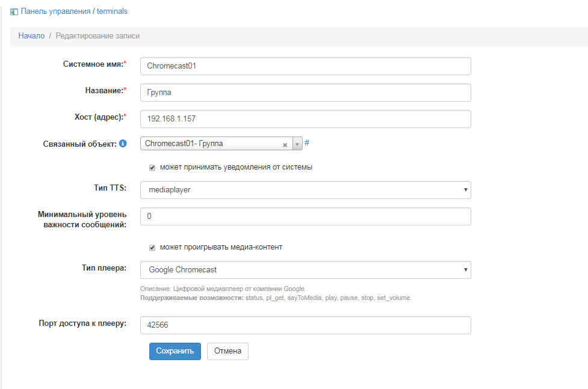Open the # link next to linked object

[307, 143]
